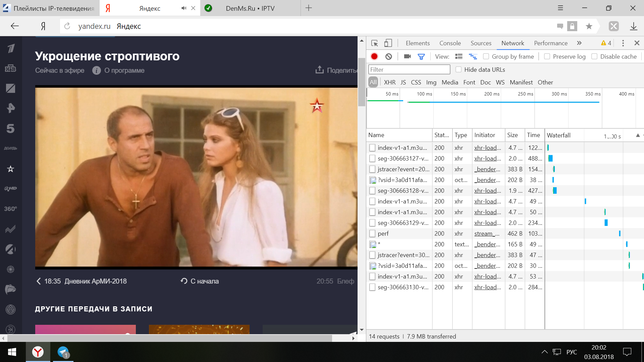Image resolution: width=644 pixels, height=362 pixels.
Task: Check the Disable cache option
Action: pyautogui.click(x=594, y=57)
